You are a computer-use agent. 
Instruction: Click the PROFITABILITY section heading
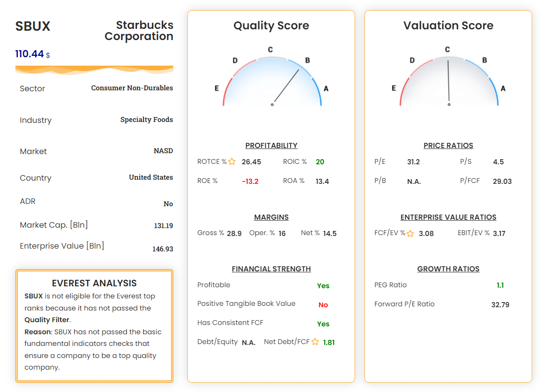coord(271,146)
